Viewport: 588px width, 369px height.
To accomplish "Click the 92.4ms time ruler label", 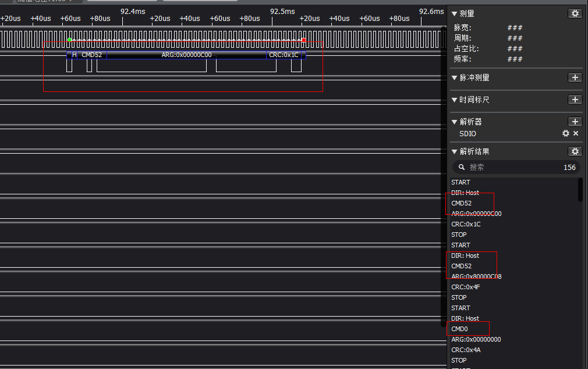I will (x=133, y=12).
